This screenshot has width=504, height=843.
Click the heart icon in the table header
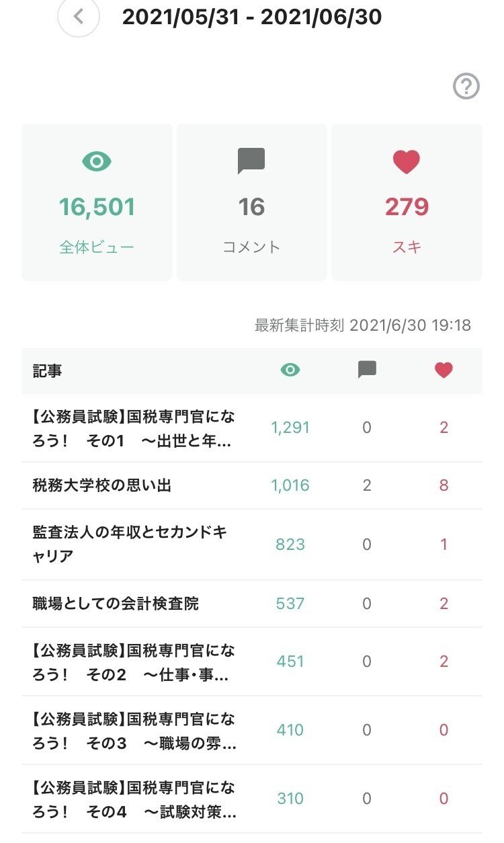coord(444,370)
